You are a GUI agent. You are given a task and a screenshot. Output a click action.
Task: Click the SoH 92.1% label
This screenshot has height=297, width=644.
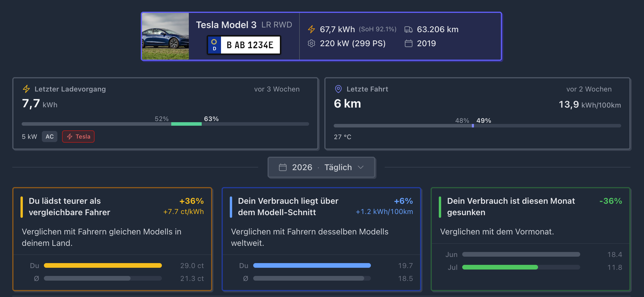coord(378,29)
